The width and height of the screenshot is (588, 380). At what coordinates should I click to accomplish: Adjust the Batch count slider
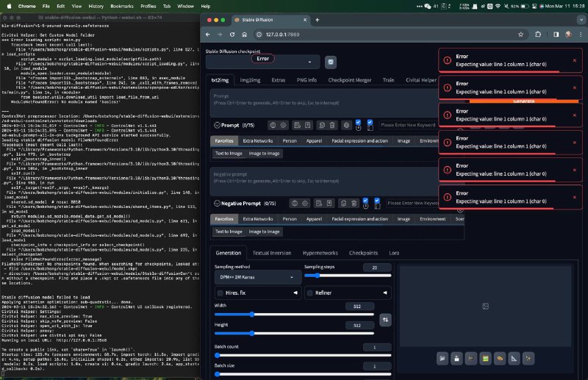[303, 355]
